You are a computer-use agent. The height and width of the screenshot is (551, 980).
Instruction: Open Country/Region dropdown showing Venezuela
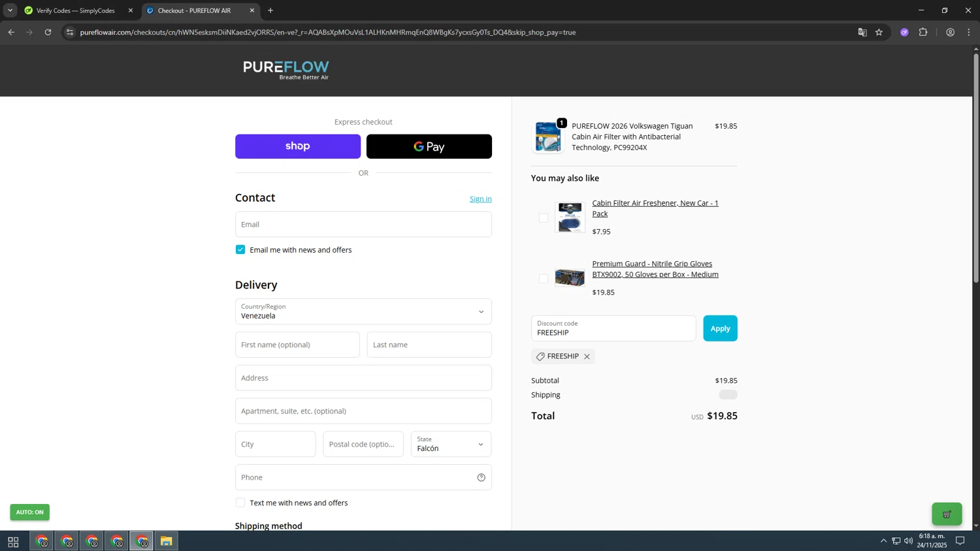(x=363, y=311)
